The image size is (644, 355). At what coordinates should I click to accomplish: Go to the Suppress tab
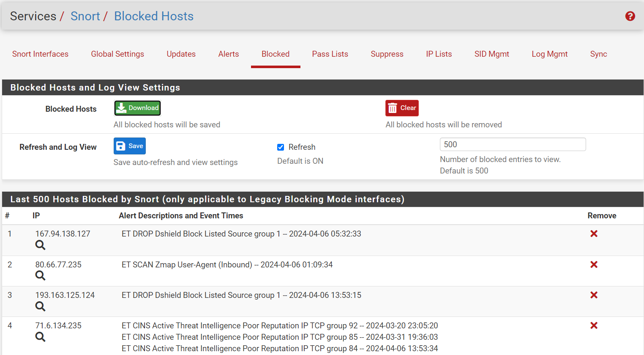387,54
